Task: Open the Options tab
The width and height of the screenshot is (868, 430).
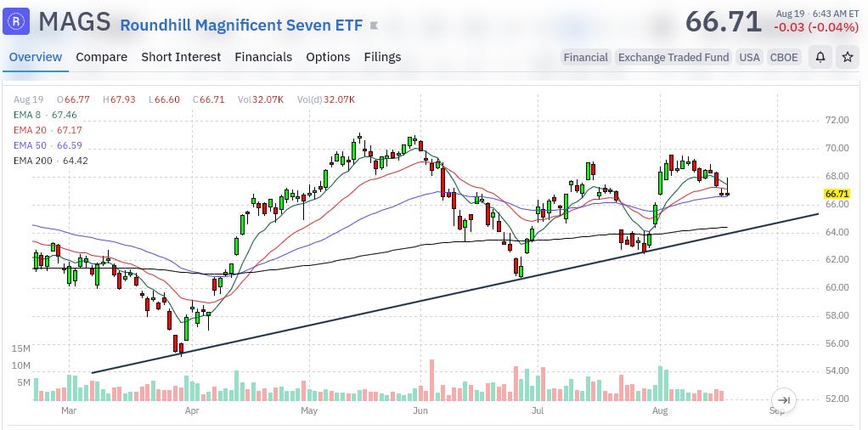Action: tap(329, 57)
